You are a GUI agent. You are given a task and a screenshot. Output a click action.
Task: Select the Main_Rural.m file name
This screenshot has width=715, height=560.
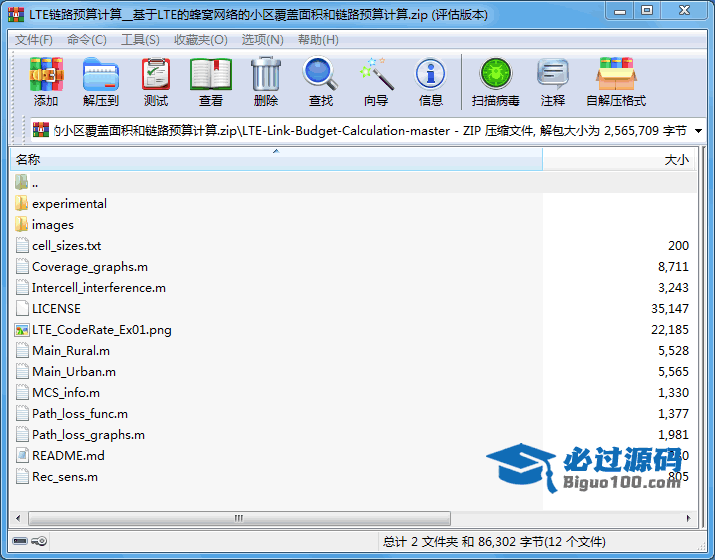(71, 351)
